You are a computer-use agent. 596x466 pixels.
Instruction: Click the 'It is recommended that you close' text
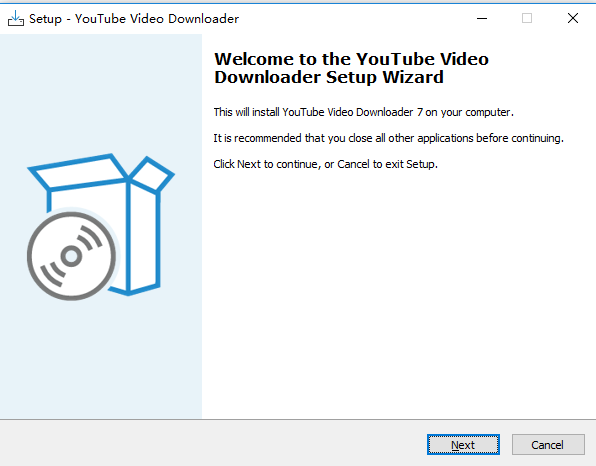388,138
